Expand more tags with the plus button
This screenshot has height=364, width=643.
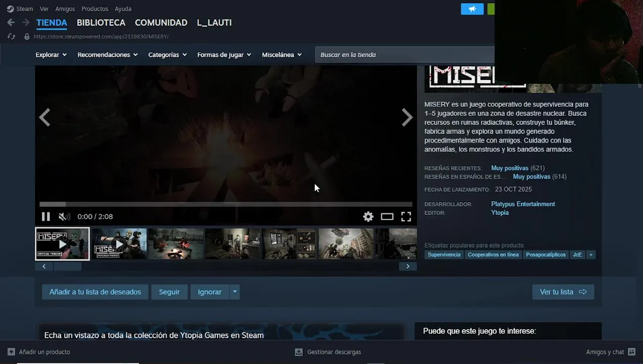(590, 255)
